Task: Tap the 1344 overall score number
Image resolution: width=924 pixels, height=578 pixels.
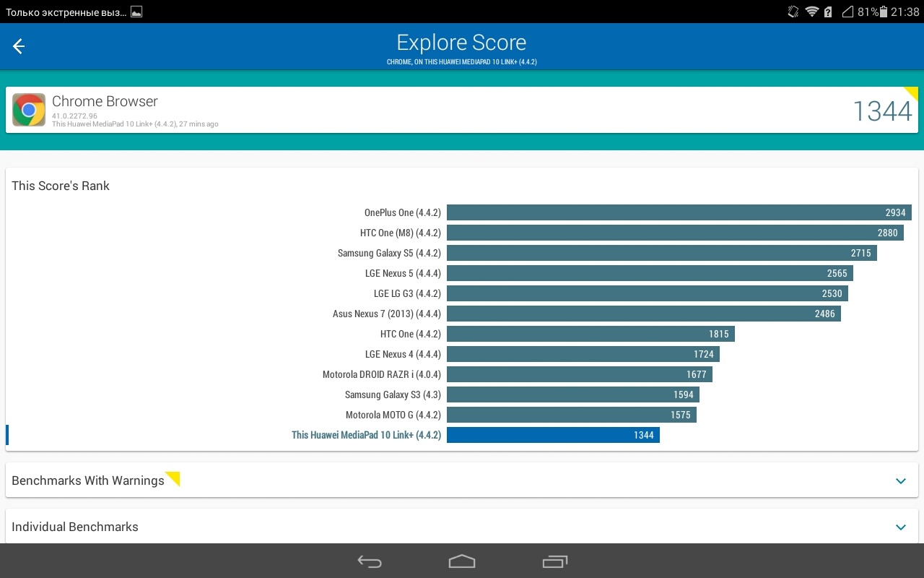Action: click(881, 111)
